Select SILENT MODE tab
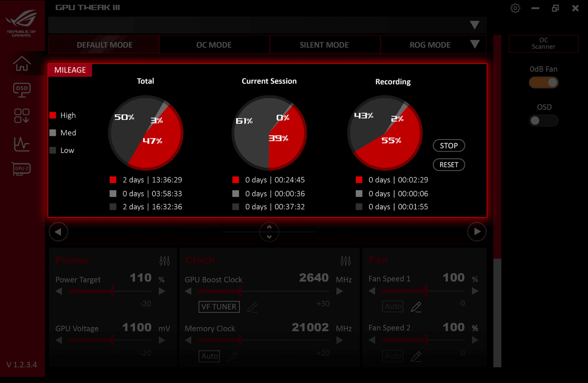This screenshot has width=588, height=383. 324,45
